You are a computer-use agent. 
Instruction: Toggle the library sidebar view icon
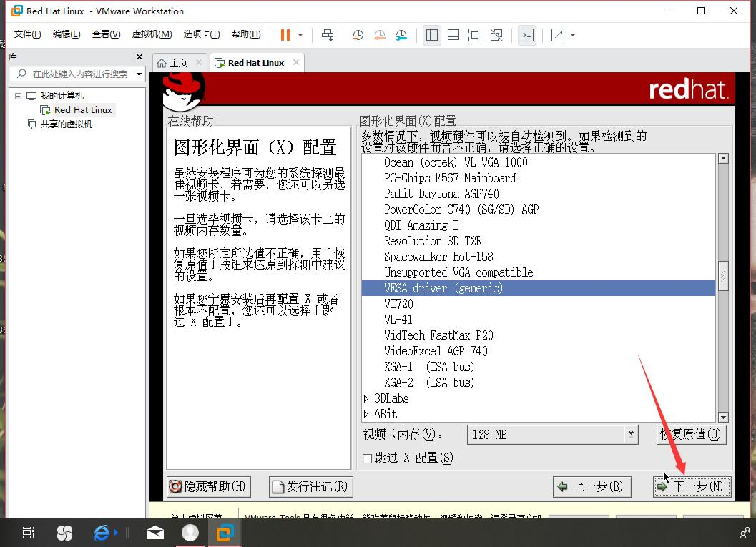coord(431,35)
